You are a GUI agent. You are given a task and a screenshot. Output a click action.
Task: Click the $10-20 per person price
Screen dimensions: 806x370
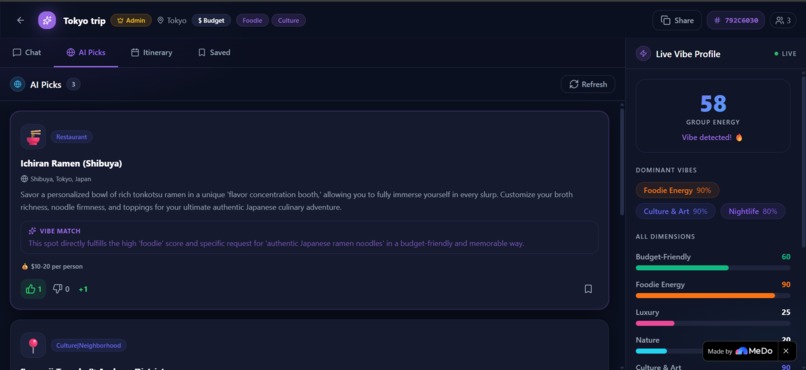pyautogui.click(x=52, y=267)
